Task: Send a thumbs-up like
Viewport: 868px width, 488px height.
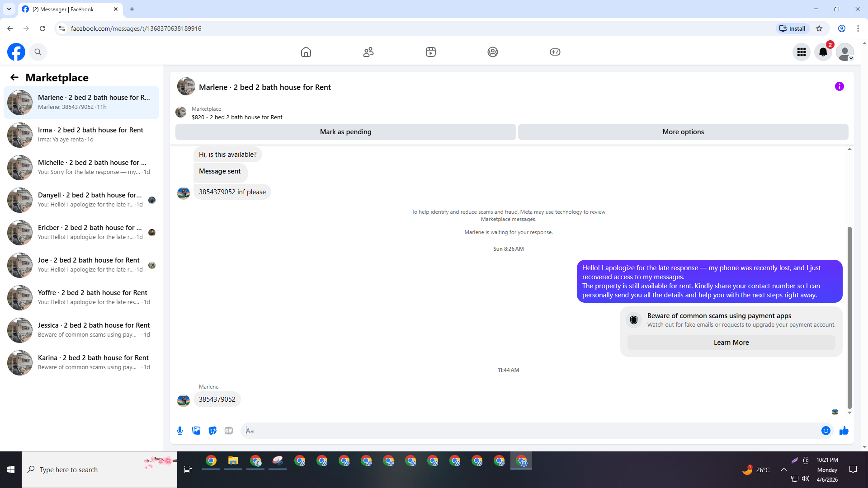Action: tap(844, 431)
